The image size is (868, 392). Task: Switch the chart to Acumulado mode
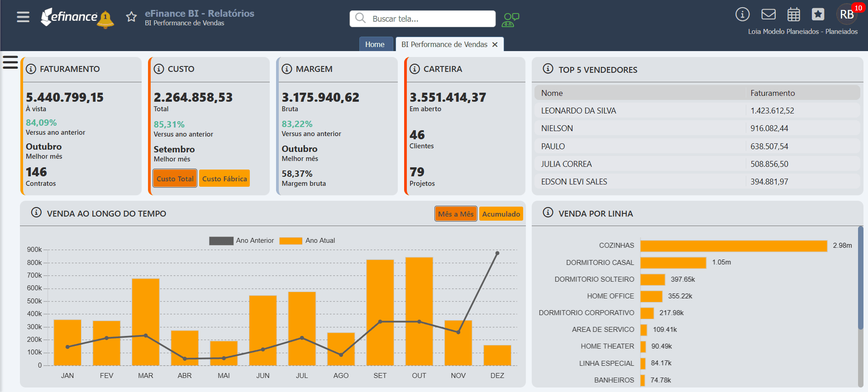(501, 214)
